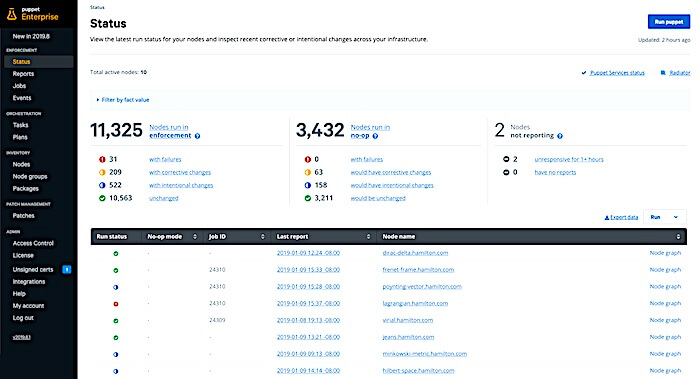Image resolution: width=700 pixels, height=379 pixels.
Task: Click the orange corrective changes icon beside 209
Action: tap(102, 172)
